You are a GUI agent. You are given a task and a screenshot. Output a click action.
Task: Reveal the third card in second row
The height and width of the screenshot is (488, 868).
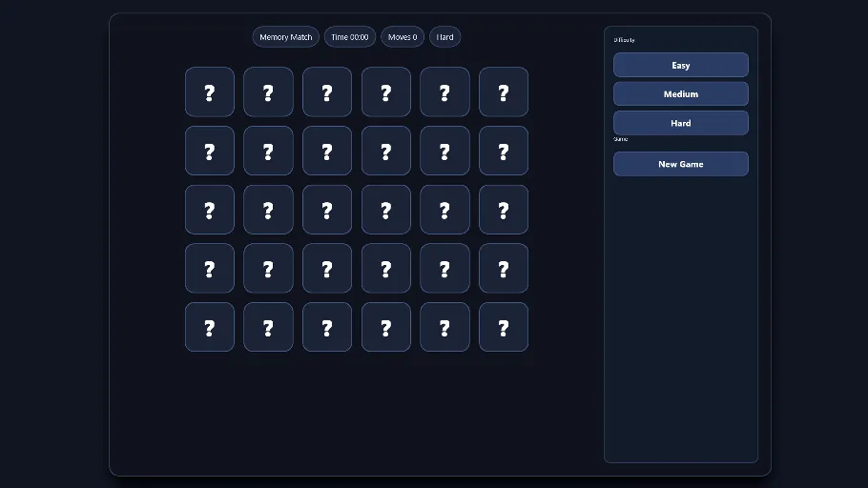click(327, 151)
